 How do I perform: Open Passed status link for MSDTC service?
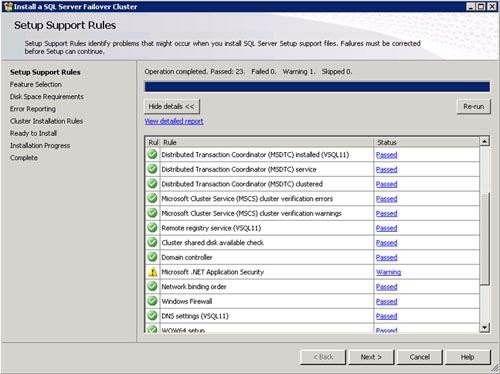pos(386,169)
